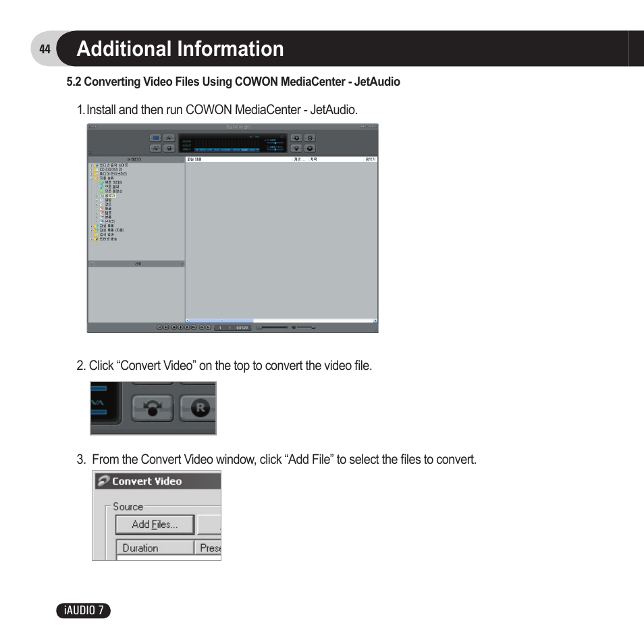Click the blue screen icon button in JetAudio toolbar
The height and width of the screenshot is (644, 644).
click(x=156, y=138)
